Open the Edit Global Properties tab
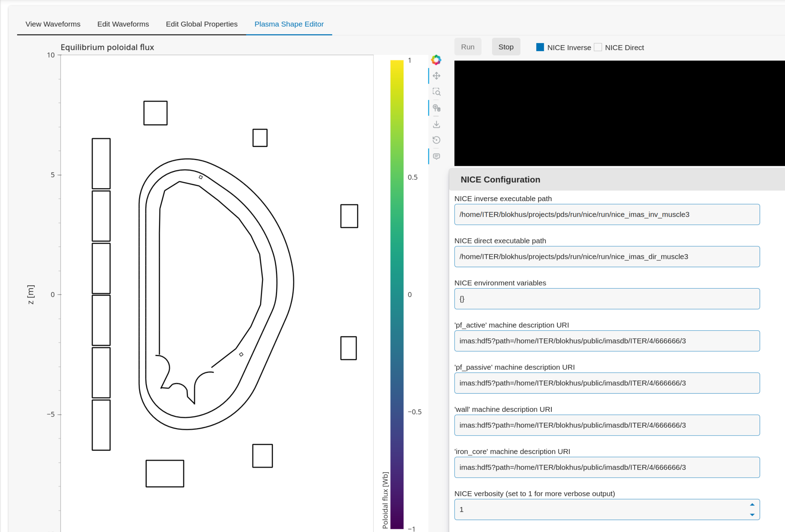The height and width of the screenshot is (532, 785). (202, 24)
